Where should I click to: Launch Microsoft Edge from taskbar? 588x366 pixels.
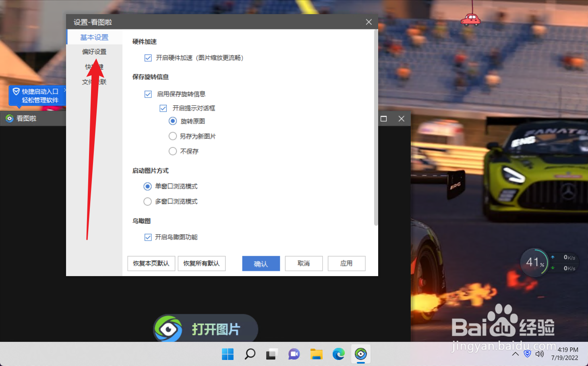338,354
